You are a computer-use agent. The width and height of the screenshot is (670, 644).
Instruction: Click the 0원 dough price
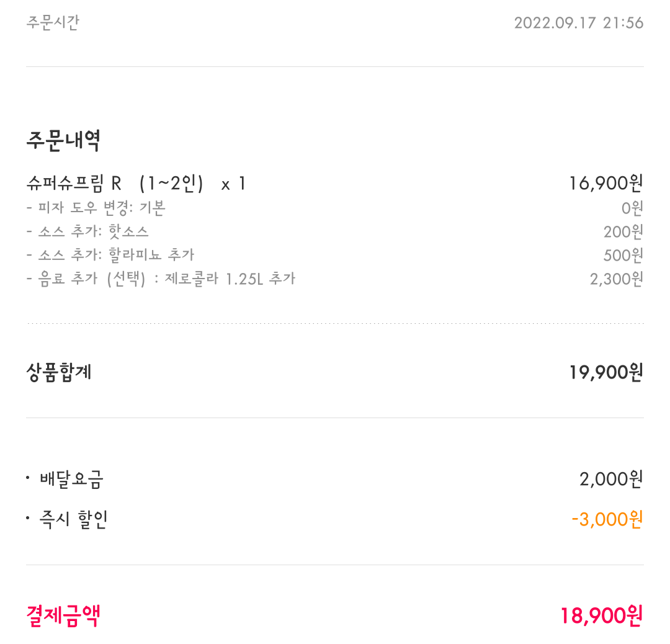tap(632, 208)
